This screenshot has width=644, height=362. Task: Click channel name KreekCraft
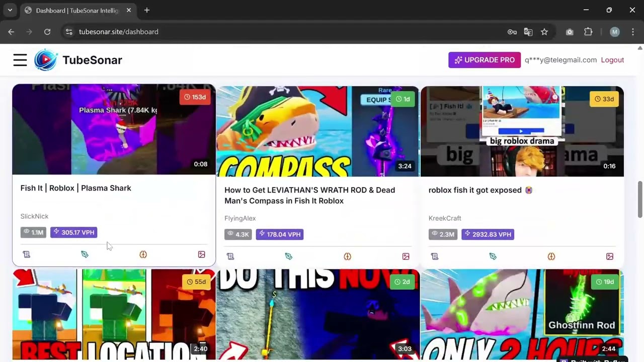click(x=445, y=218)
